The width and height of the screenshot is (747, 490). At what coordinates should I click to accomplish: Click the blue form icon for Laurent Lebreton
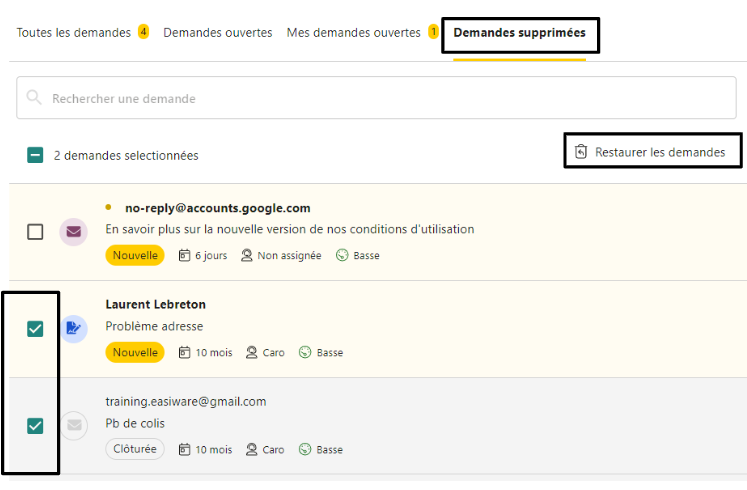coord(73,328)
